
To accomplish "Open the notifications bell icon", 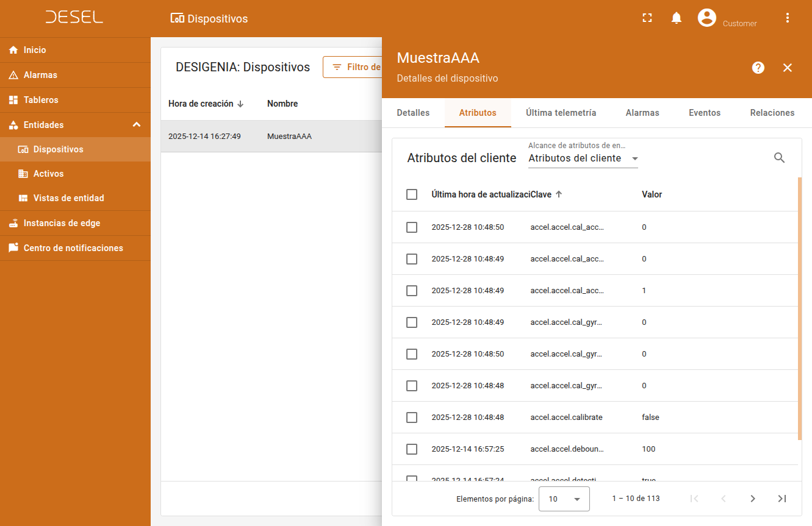I will click(676, 18).
